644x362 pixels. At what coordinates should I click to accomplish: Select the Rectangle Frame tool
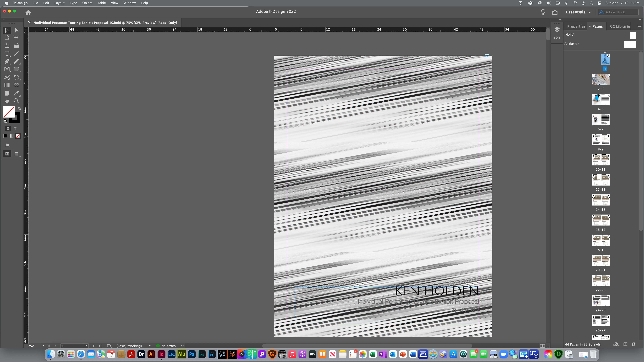[7, 69]
